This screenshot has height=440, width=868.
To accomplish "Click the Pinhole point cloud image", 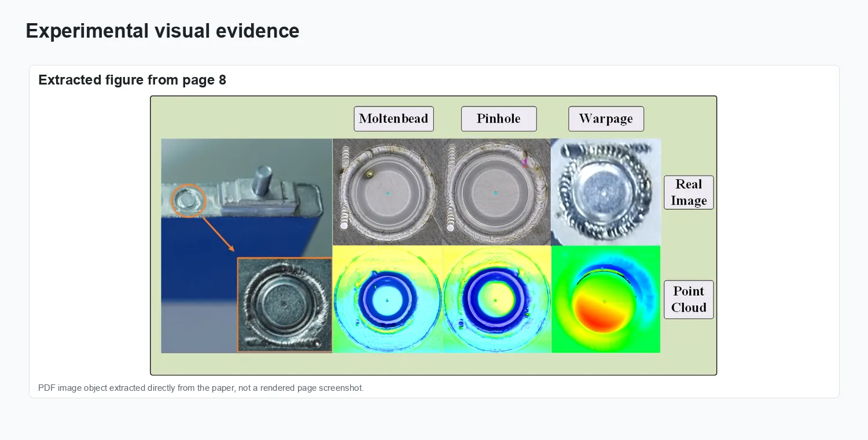I will (x=497, y=299).
